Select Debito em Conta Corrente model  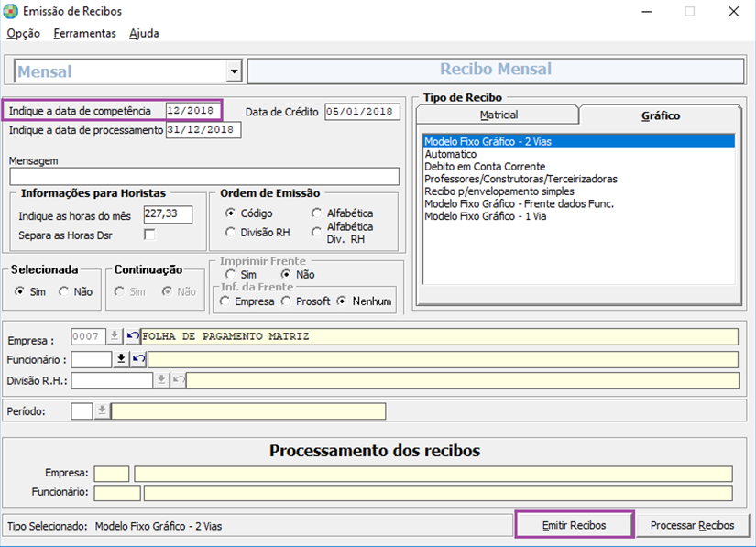pyautogui.click(x=579, y=166)
